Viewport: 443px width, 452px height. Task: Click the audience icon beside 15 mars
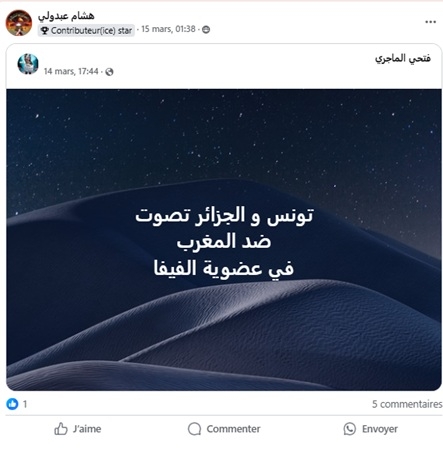point(206,30)
